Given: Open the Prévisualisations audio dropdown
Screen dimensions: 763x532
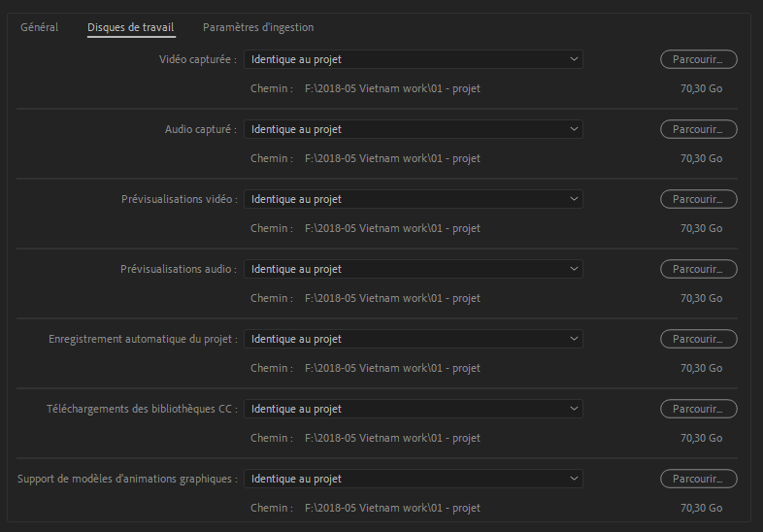Looking at the screenshot, I should pos(413,269).
